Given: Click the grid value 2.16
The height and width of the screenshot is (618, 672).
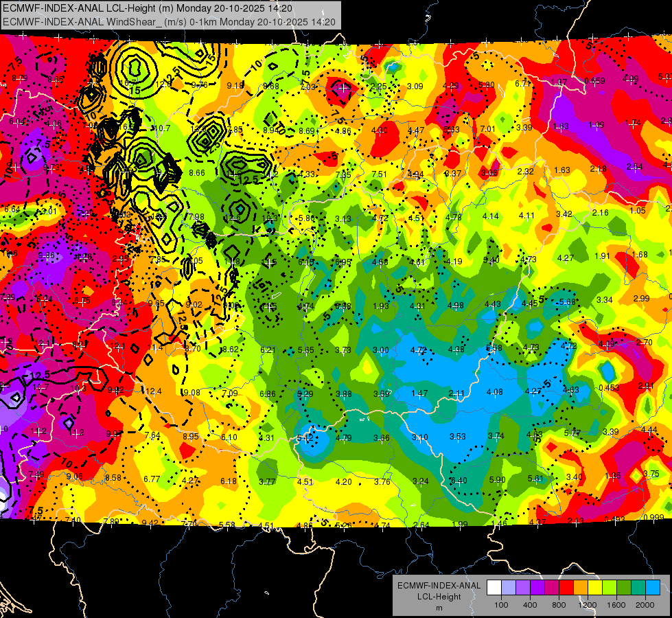Looking at the screenshot, I should tap(601, 212).
